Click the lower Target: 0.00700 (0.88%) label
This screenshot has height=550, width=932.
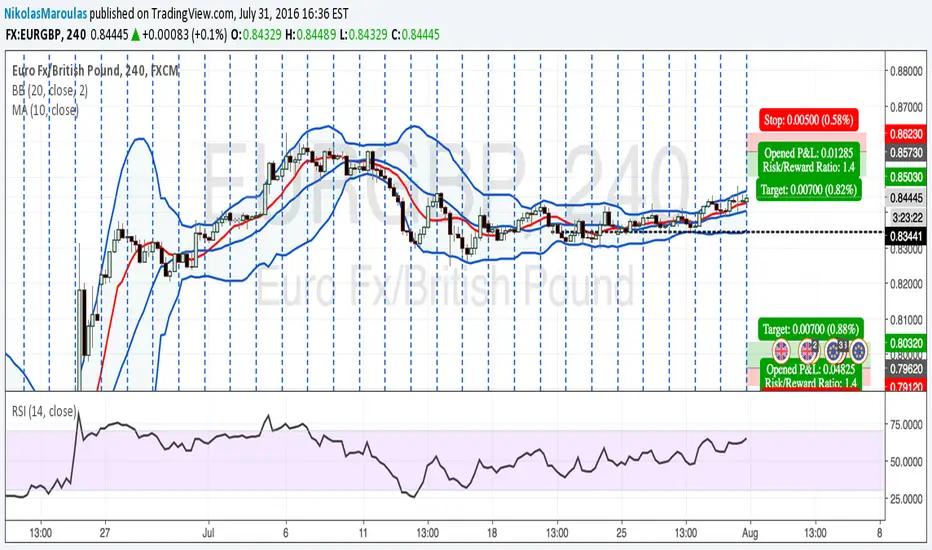pyautogui.click(x=810, y=329)
